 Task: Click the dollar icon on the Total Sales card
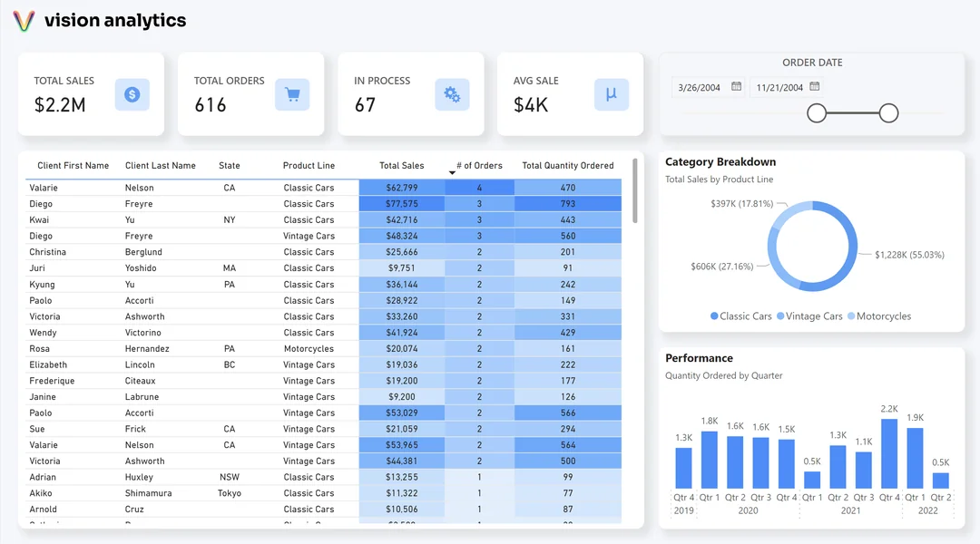click(132, 93)
